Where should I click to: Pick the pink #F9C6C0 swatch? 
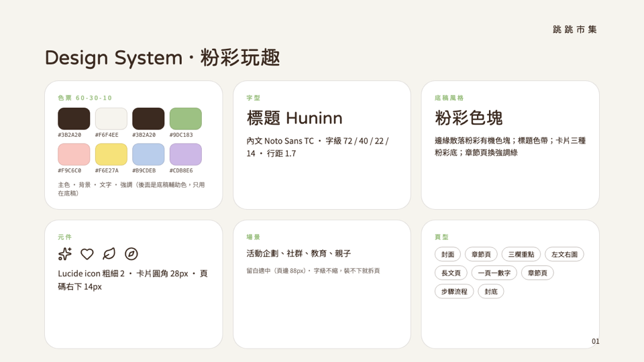[74, 154]
